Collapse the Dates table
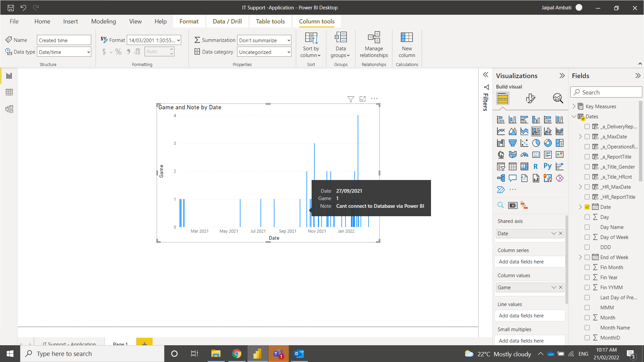Image resolution: width=644 pixels, height=362 pixels. pyautogui.click(x=574, y=116)
